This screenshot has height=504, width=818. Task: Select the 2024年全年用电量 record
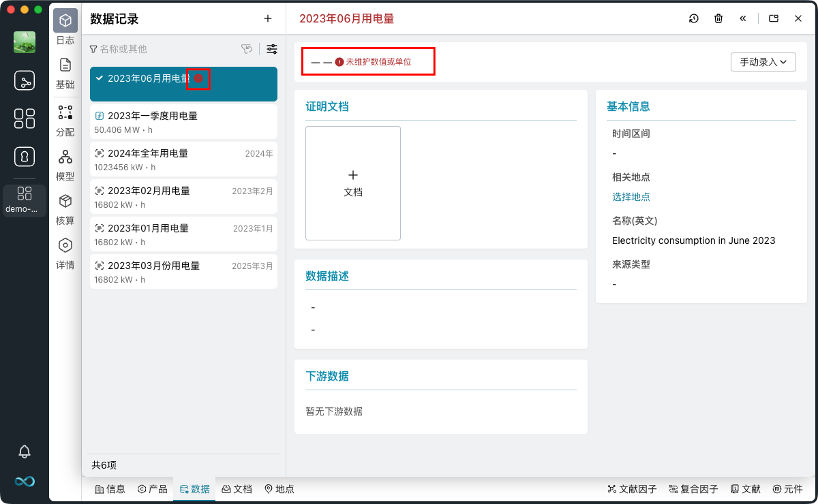click(x=183, y=159)
